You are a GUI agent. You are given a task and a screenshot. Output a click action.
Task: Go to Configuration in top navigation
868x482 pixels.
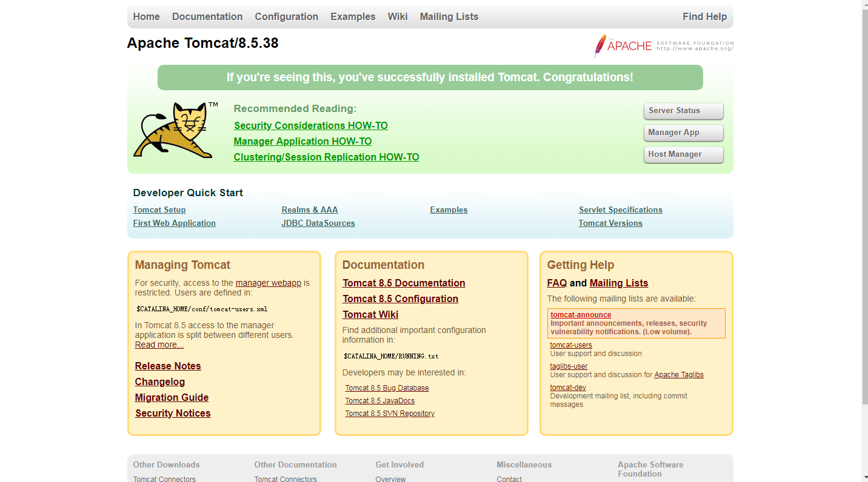coord(286,17)
